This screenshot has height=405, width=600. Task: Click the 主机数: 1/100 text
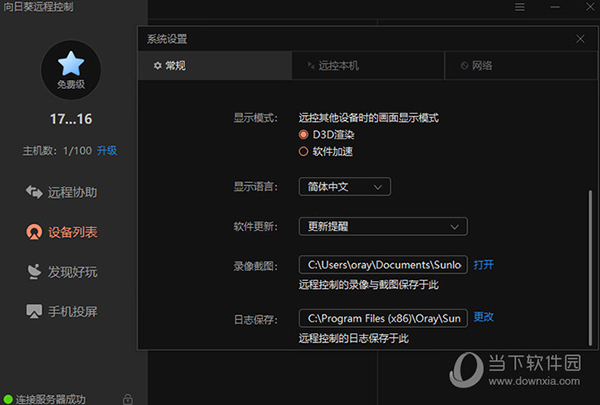tap(57, 150)
